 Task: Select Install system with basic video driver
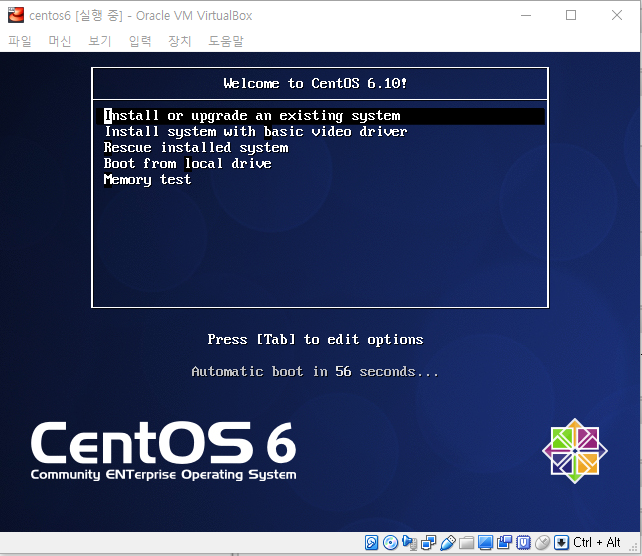coord(255,132)
